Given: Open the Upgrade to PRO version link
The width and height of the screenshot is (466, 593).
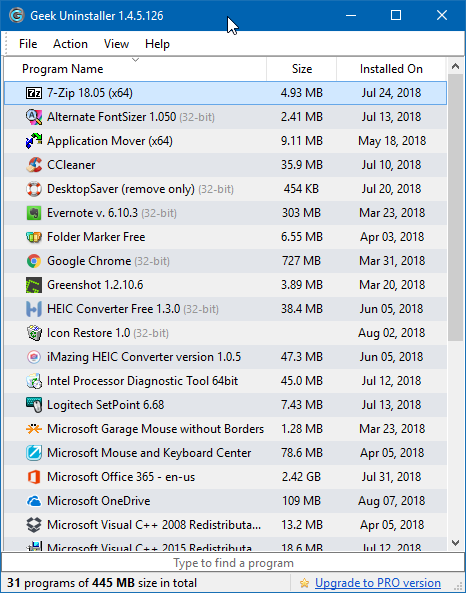Looking at the screenshot, I should [378, 583].
